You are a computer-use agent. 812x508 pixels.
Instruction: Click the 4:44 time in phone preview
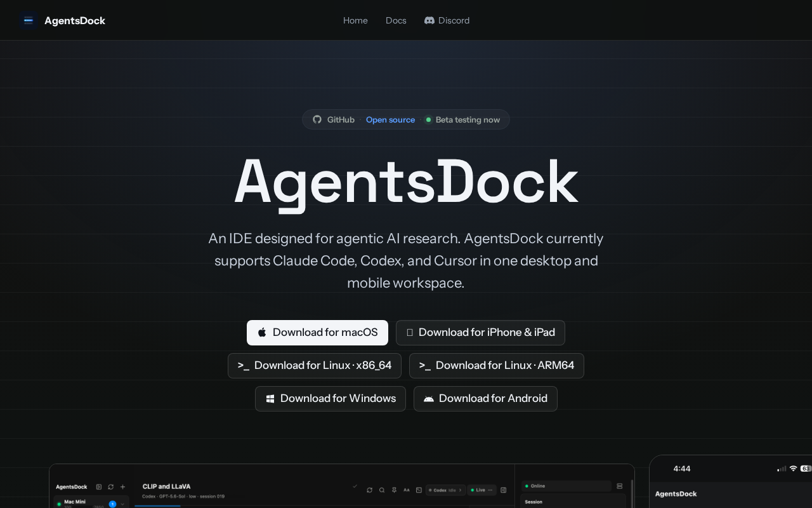682,469
